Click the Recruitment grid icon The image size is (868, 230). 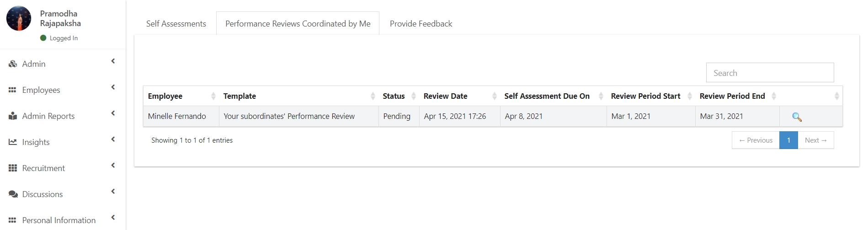click(x=13, y=168)
